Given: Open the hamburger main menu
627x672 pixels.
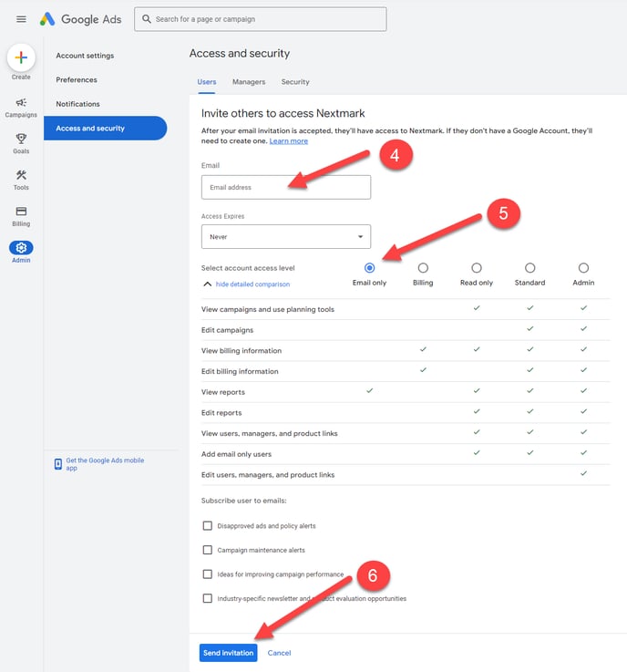Looking at the screenshot, I should pyautogui.click(x=21, y=19).
